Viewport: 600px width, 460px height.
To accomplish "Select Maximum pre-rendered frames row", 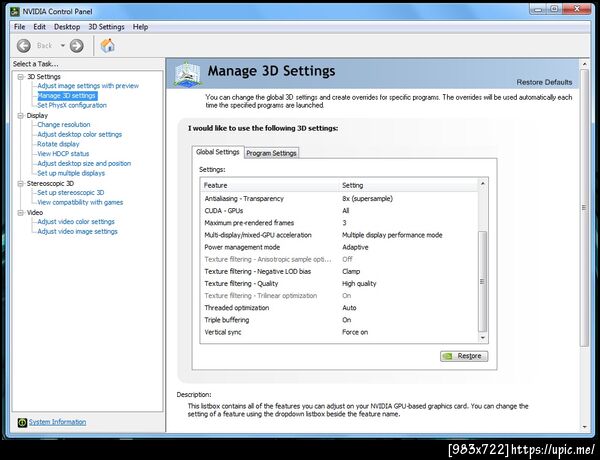I will [339, 223].
